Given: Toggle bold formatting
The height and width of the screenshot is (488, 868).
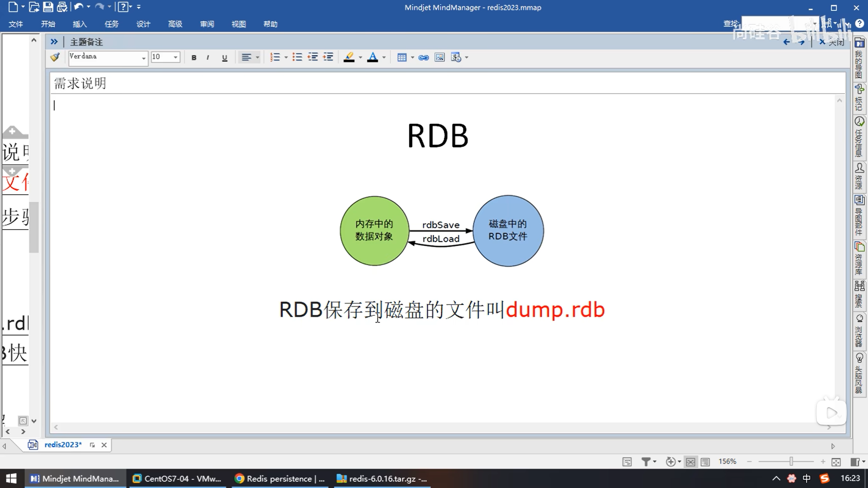Looking at the screenshot, I should click(x=194, y=57).
